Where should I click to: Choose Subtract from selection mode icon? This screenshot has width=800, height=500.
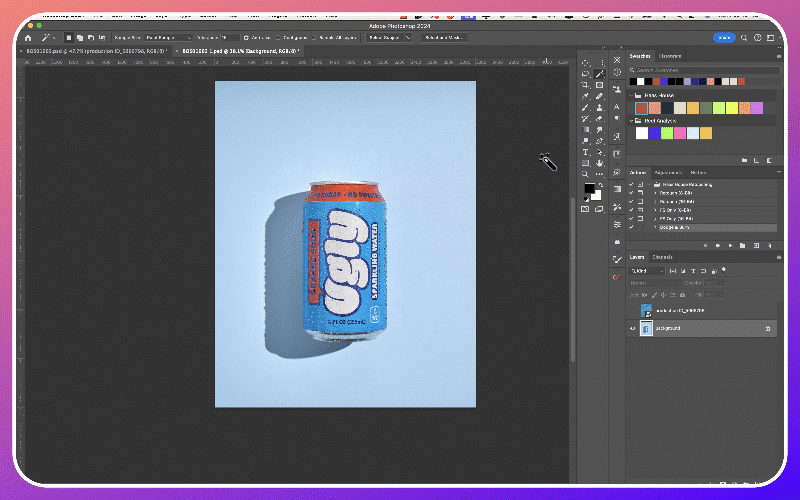pyautogui.click(x=90, y=38)
